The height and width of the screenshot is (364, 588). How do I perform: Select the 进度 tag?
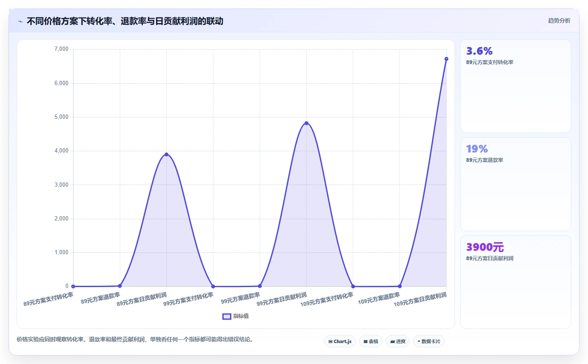click(x=398, y=341)
